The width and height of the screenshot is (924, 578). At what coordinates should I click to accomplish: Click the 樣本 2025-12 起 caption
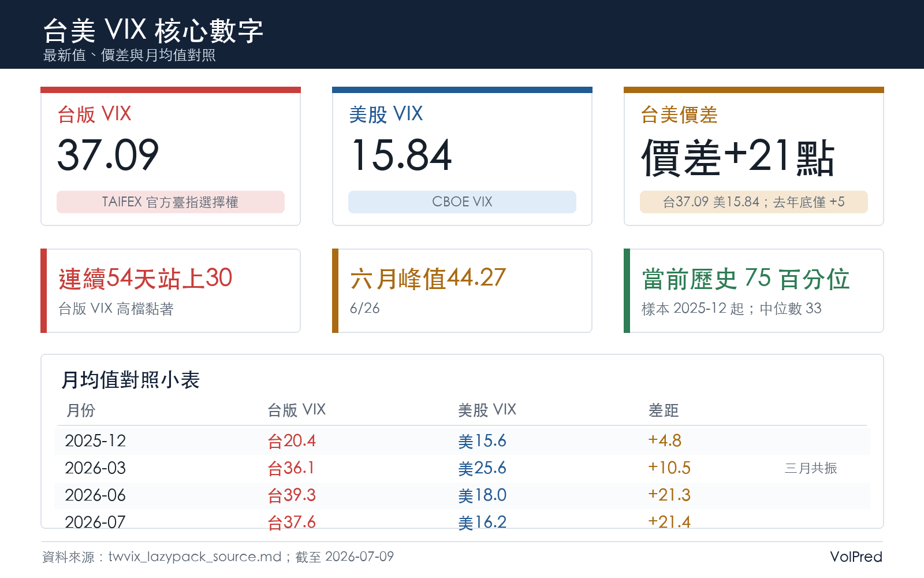732,309
